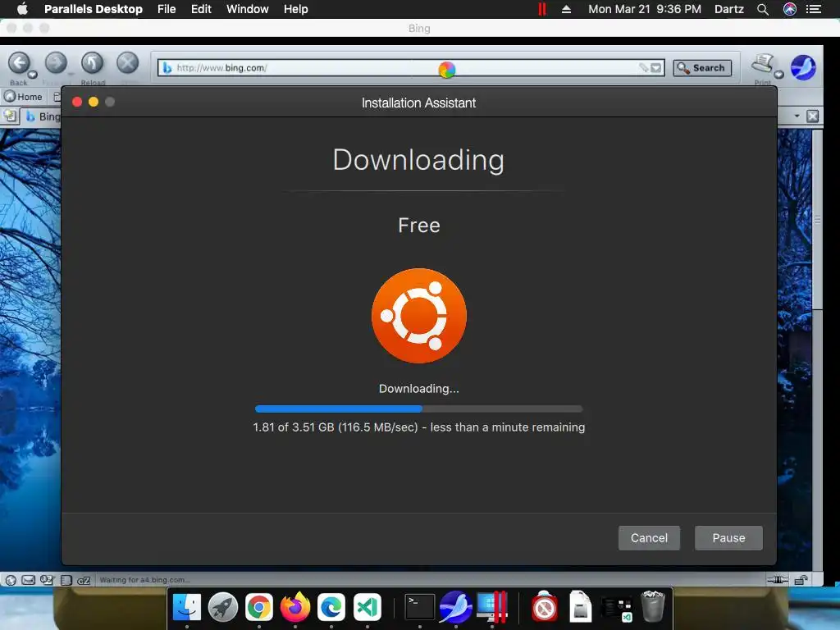Open SeaMonkey Navigator component icon in status bar
The width and height of the screenshot is (840, 630).
[x=11, y=580]
